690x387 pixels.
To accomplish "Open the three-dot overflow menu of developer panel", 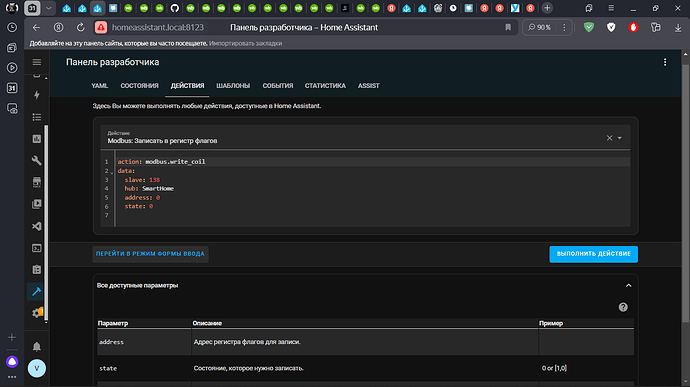I will [x=665, y=63].
